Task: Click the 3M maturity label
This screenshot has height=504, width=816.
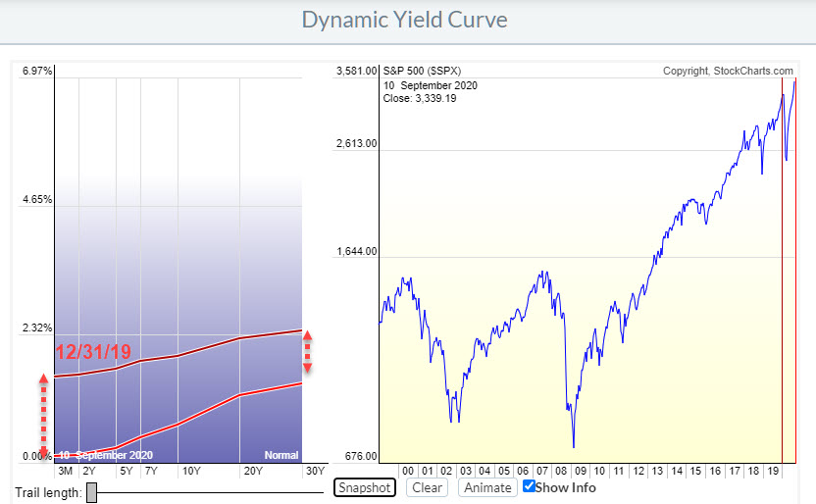Action: click(64, 471)
